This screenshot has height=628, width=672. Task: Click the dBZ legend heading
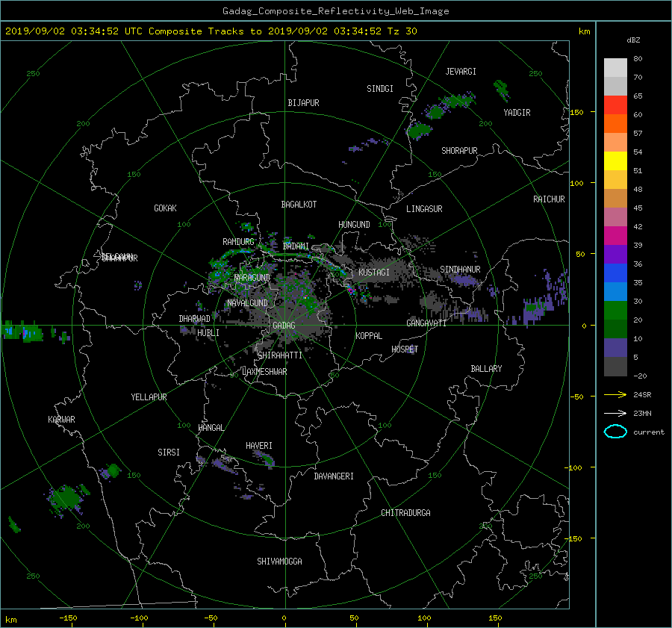[633, 40]
